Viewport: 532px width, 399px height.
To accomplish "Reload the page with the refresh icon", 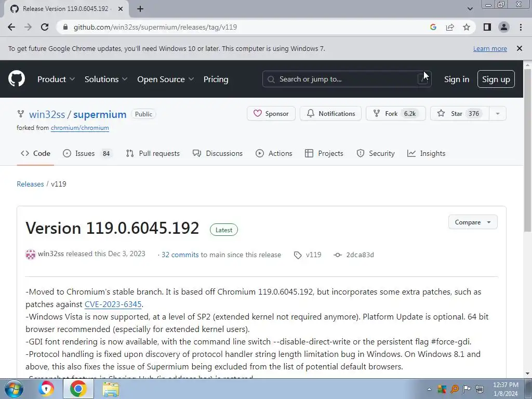I will coord(45,27).
